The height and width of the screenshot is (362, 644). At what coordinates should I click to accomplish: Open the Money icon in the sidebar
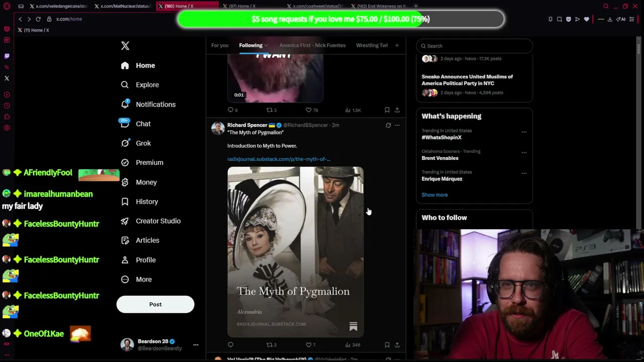pyautogui.click(x=125, y=182)
